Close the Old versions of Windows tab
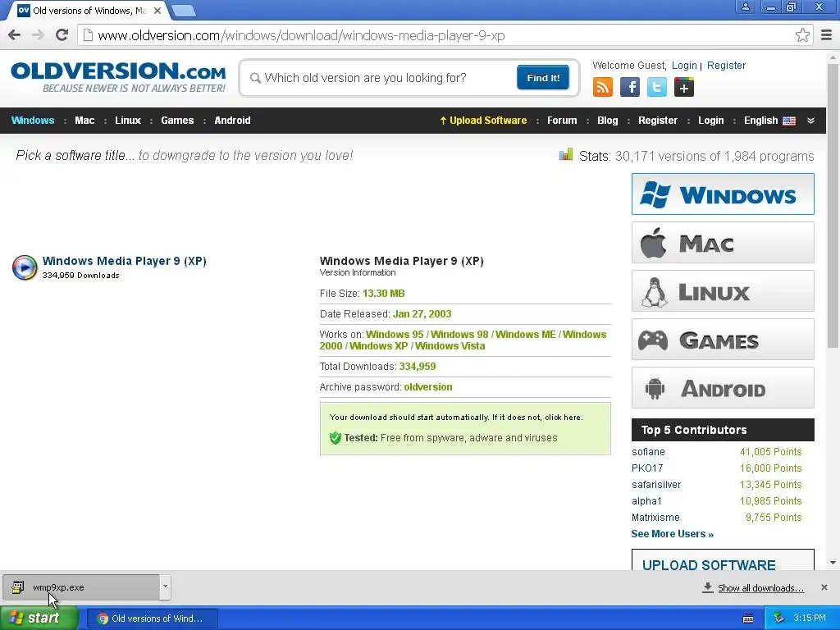The image size is (840, 630). pos(157,10)
